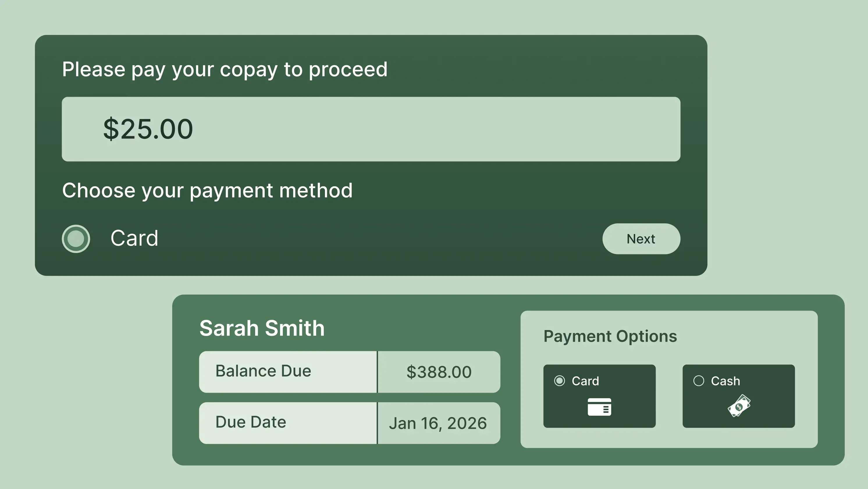Image resolution: width=868 pixels, height=489 pixels.
Task: Click Card text label in Payment Options
Action: point(585,381)
